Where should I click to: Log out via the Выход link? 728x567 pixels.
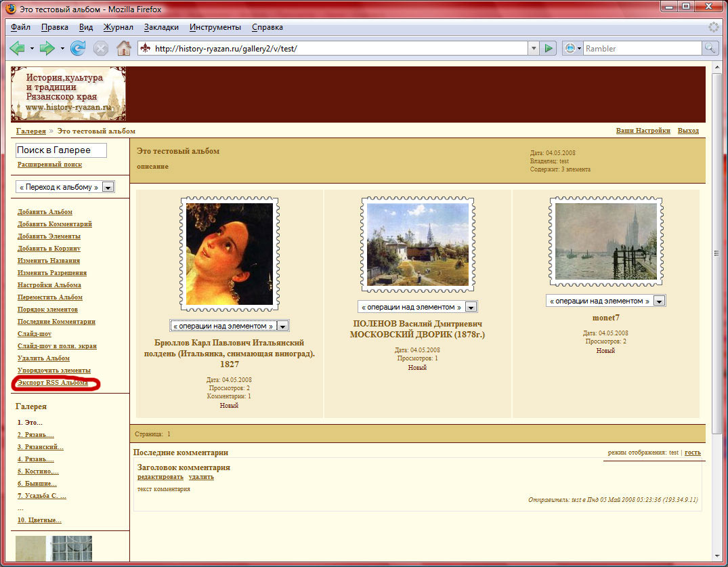click(688, 131)
